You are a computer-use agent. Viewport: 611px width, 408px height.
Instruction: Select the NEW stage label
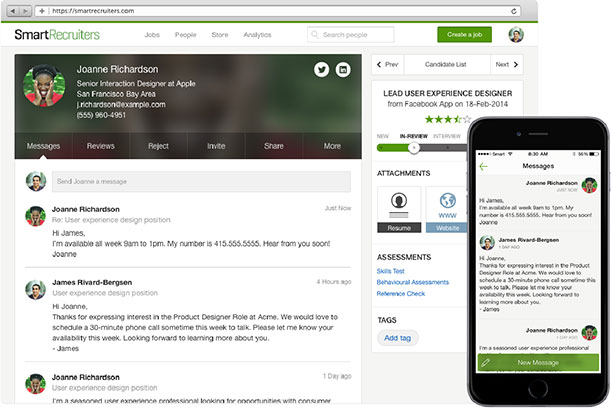point(383,136)
